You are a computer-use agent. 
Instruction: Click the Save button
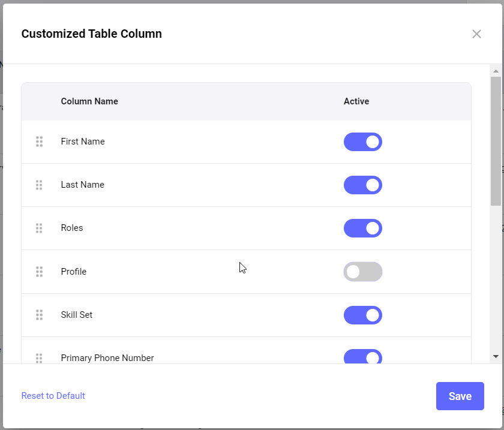460,396
